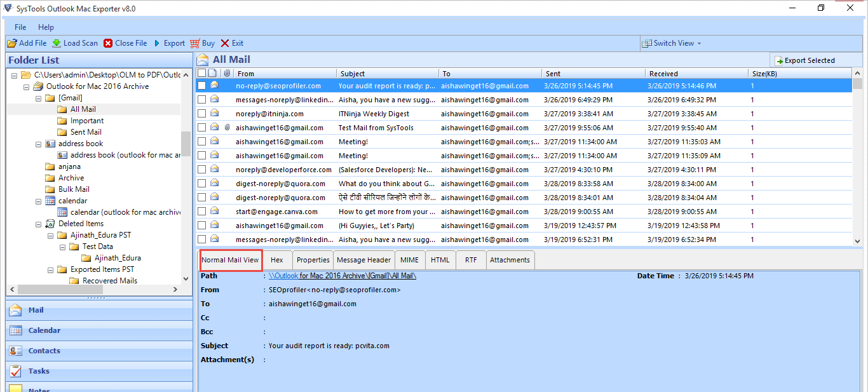
Task: Select the Archive folder icon
Action: pyautogui.click(x=50, y=178)
